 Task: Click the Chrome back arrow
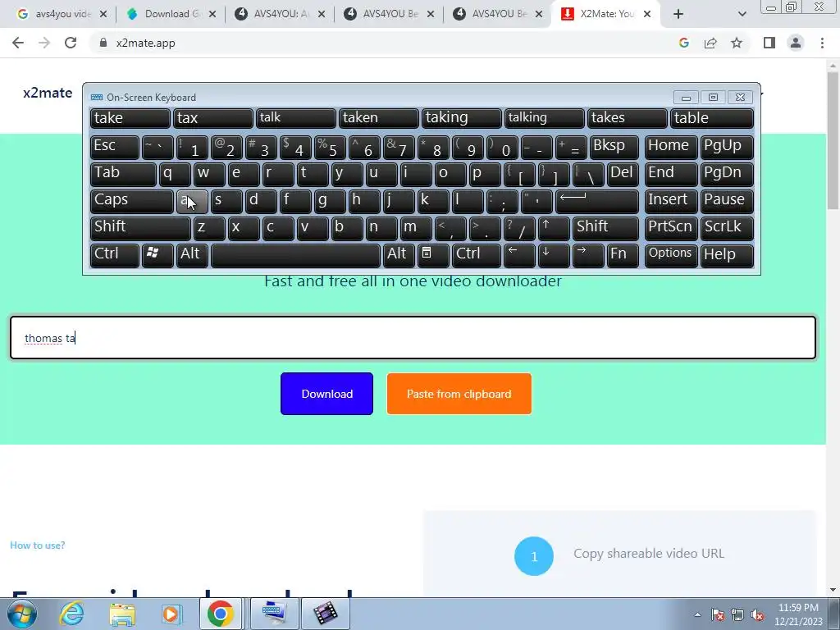[18, 43]
